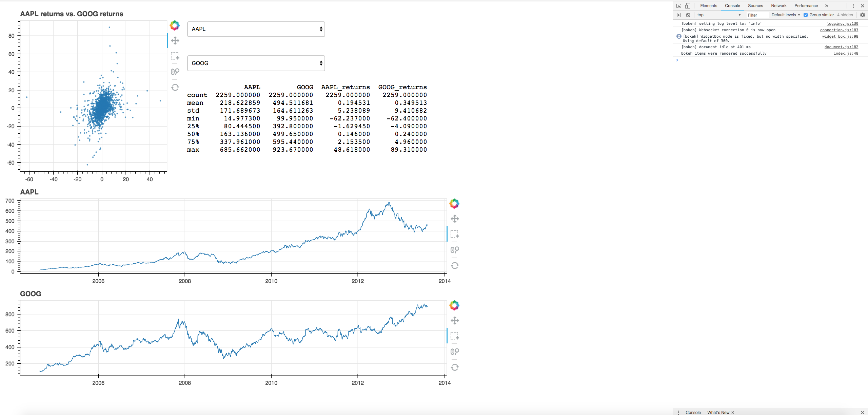Toggle Group similar checkbox
The height and width of the screenshot is (415, 868).
point(806,15)
